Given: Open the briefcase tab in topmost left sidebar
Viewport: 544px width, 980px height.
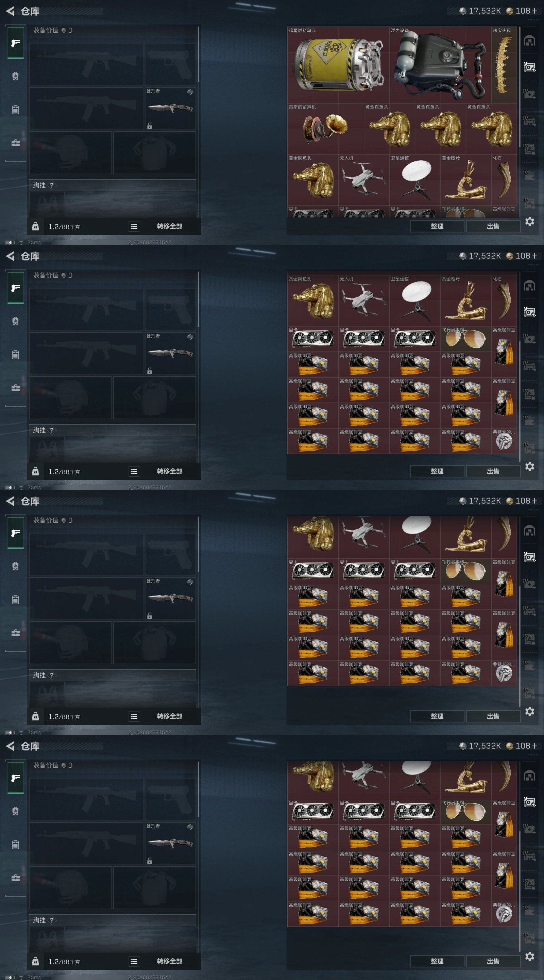Looking at the screenshot, I should pyautogui.click(x=16, y=143).
